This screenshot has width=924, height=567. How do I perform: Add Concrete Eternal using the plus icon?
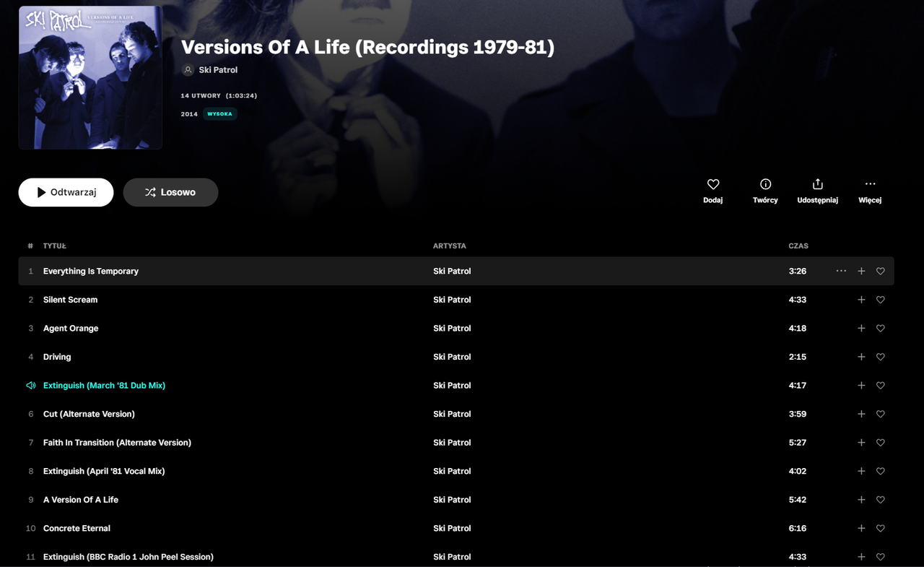tap(861, 528)
